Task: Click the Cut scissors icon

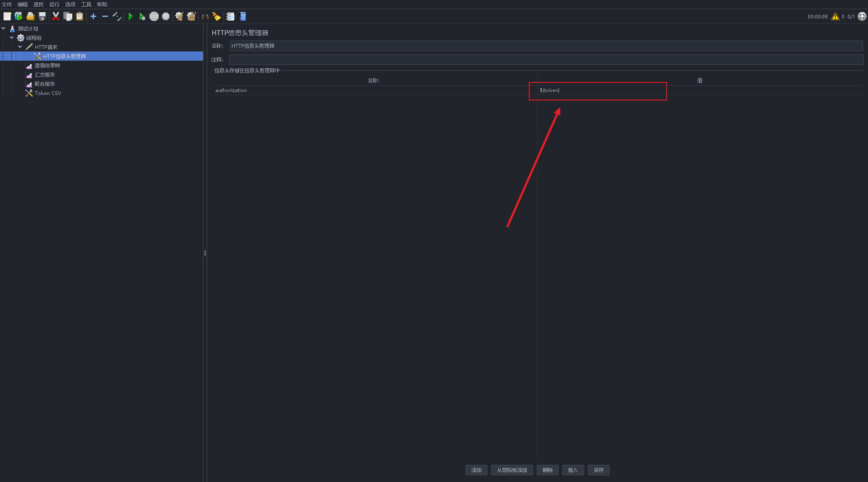Action: click(56, 16)
